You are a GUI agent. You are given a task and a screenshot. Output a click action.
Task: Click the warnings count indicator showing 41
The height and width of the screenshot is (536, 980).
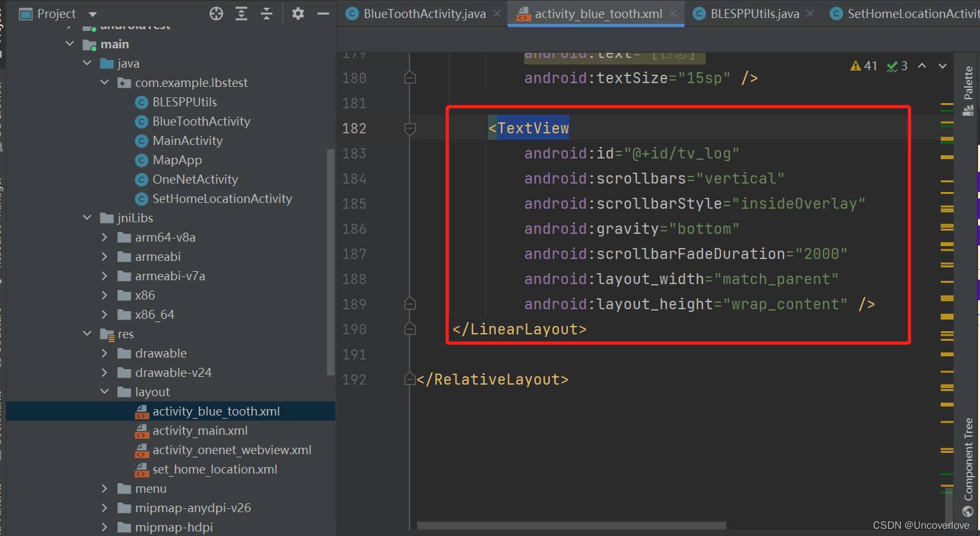coord(864,66)
